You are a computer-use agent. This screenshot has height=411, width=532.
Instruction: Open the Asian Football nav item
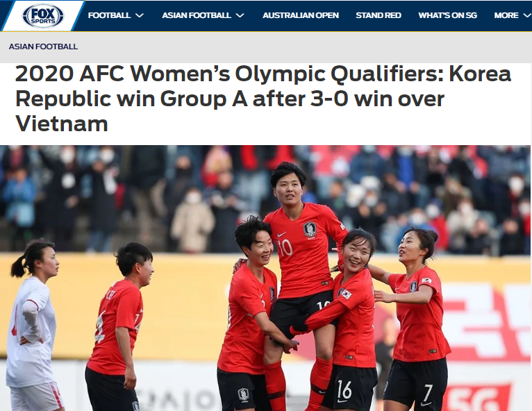pyautogui.click(x=197, y=15)
